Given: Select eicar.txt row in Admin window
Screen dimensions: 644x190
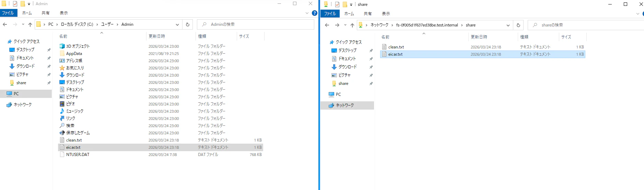Looking at the screenshot, I should tap(161, 147).
